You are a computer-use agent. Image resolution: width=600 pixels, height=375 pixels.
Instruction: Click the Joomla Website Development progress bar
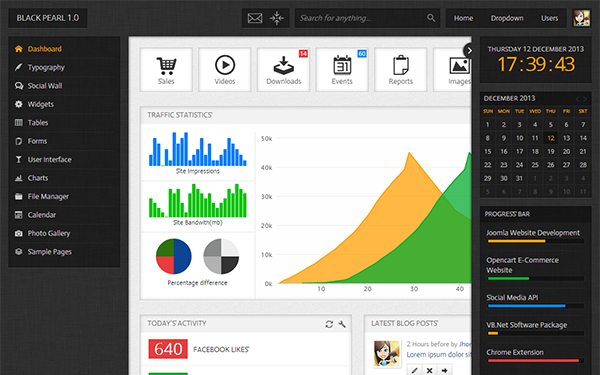[536, 241]
